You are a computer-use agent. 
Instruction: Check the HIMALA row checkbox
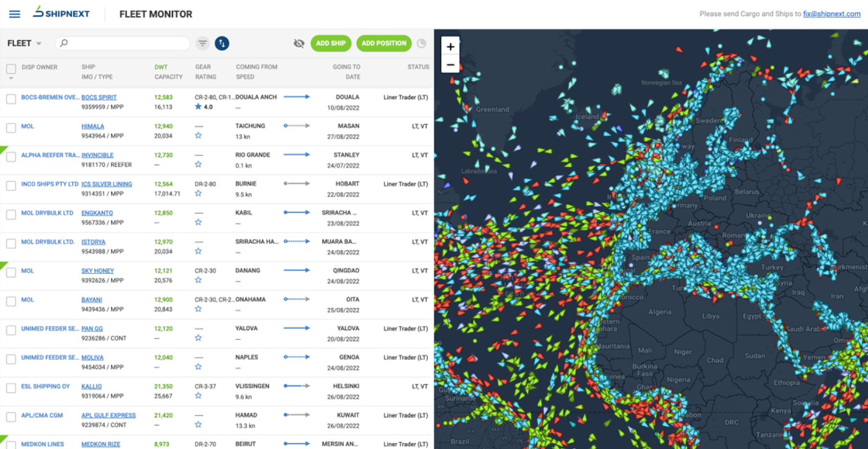click(11, 128)
